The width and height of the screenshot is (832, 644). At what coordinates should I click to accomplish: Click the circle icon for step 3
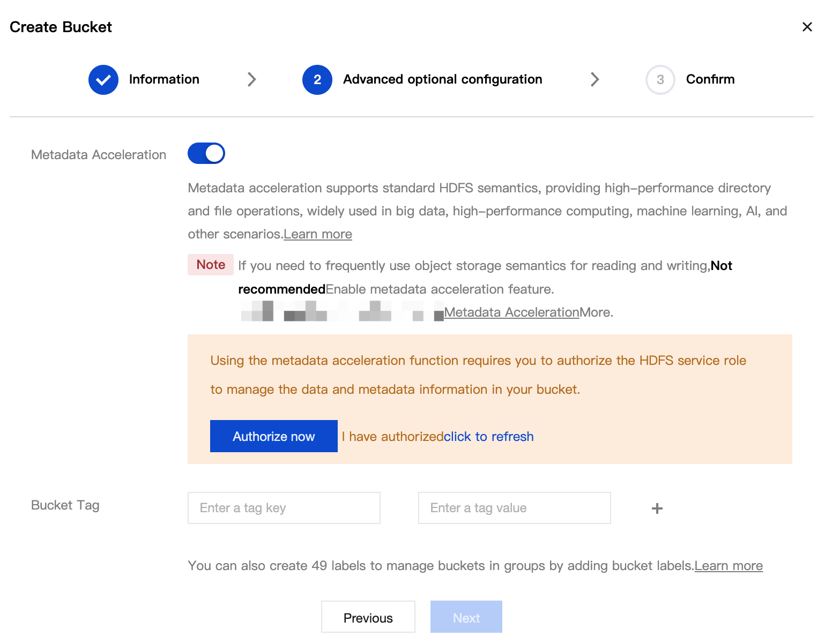click(660, 79)
